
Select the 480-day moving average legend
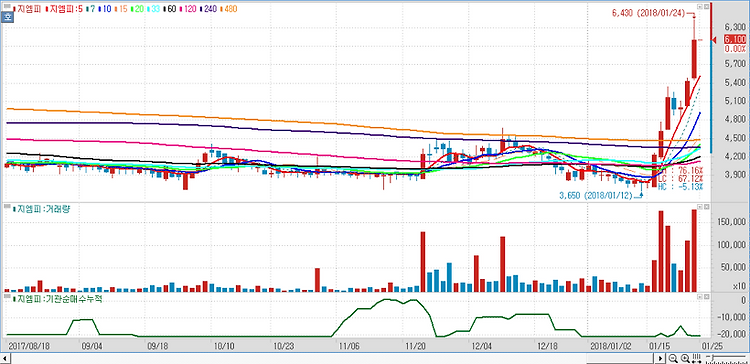coord(228,9)
